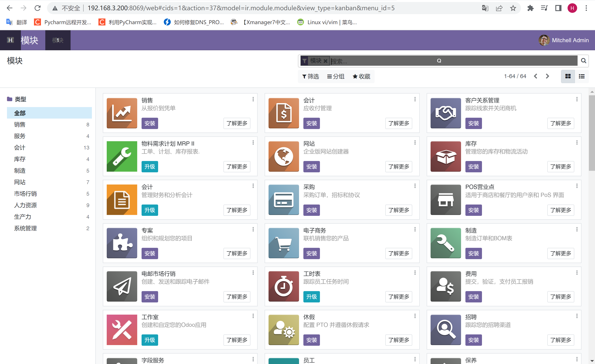Click the Project puzzle piece icon
Viewport: 595px width, 364px height.
tap(122, 243)
